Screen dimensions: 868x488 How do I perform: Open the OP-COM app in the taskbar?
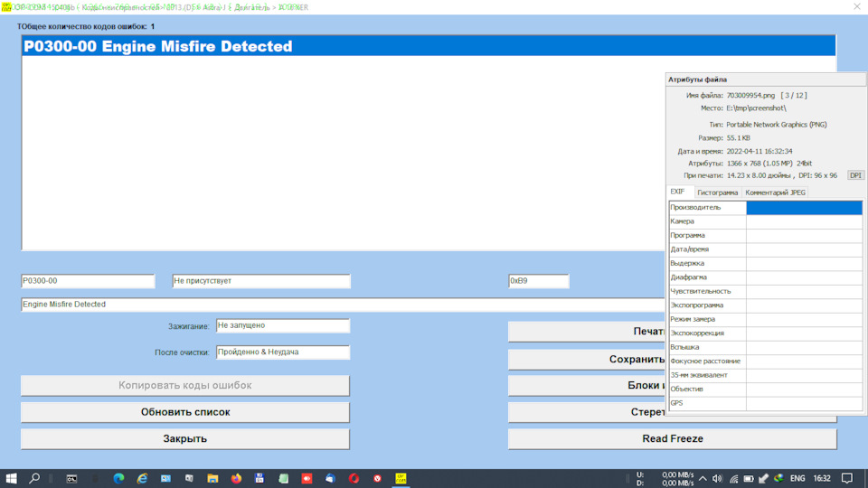tap(401, 478)
